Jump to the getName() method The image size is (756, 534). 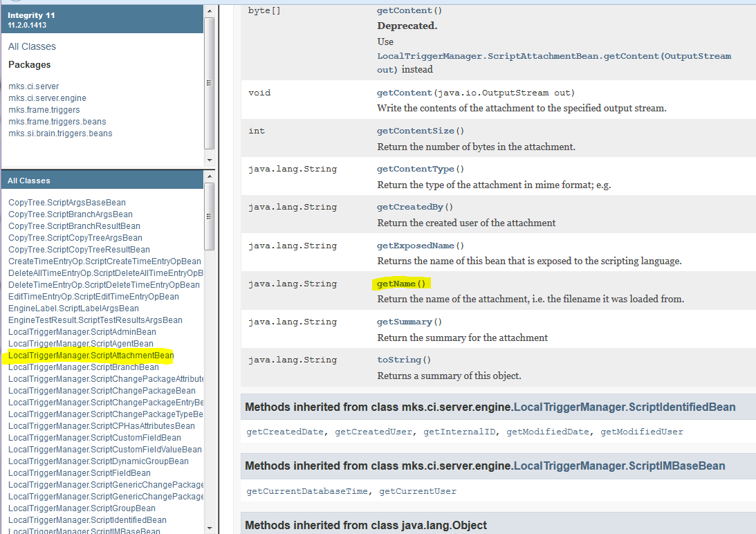[401, 284]
